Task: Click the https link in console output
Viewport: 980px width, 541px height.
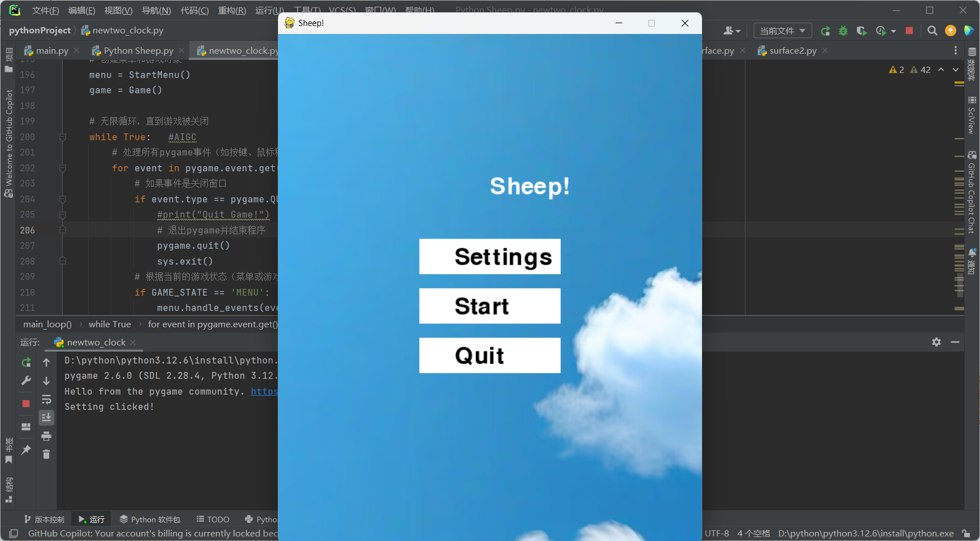Action: (264, 391)
